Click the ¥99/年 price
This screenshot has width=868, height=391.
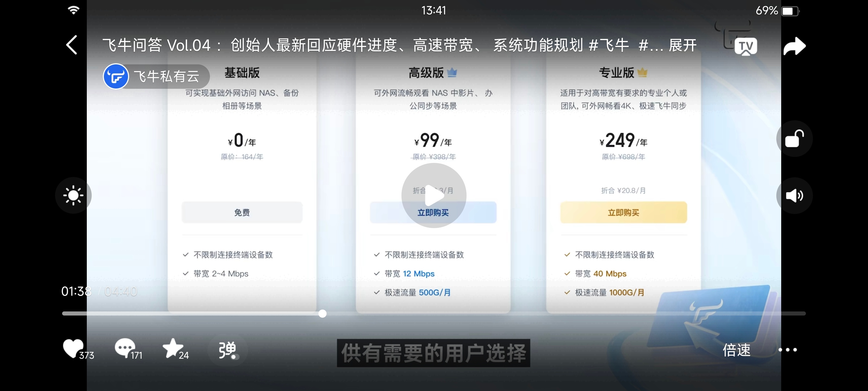pos(433,140)
